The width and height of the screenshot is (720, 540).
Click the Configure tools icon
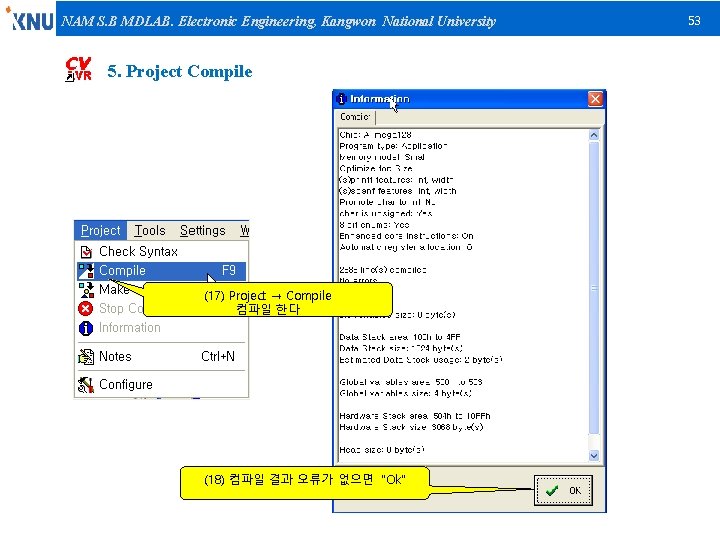click(86, 385)
